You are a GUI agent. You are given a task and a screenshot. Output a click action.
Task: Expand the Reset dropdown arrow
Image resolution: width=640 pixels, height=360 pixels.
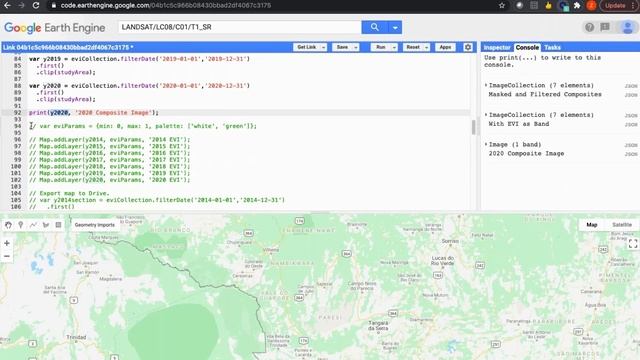(x=427, y=47)
